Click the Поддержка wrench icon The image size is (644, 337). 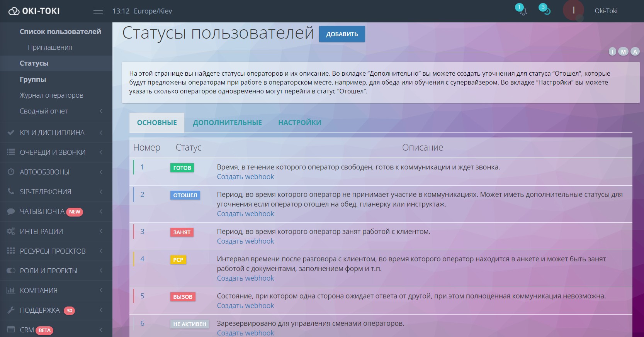point(11,310)
